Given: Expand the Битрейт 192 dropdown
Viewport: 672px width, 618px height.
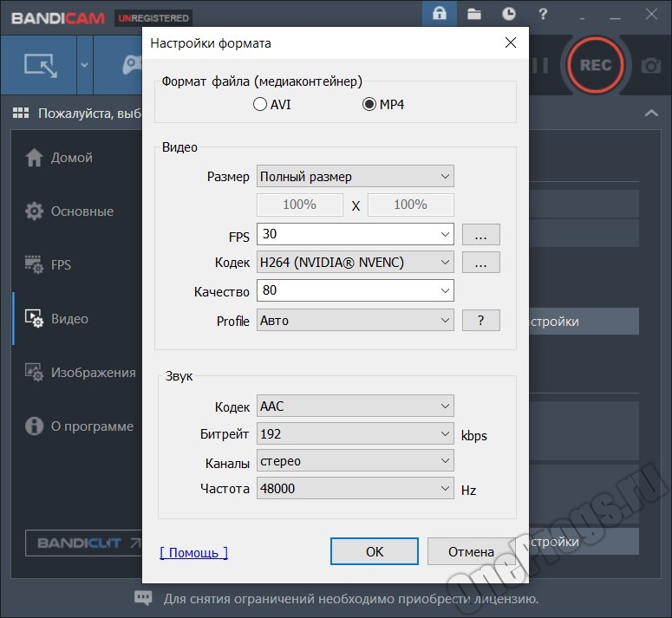Looking at the screenshot, I should click(x=355, y=433).
